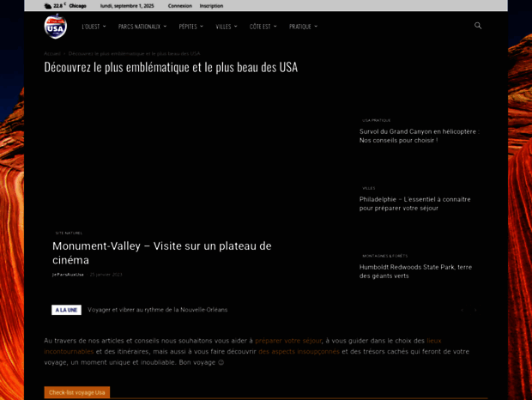Click the 'préparer votre séjour' link
This screenshot has height=400, width=532.
pos(287,341)
